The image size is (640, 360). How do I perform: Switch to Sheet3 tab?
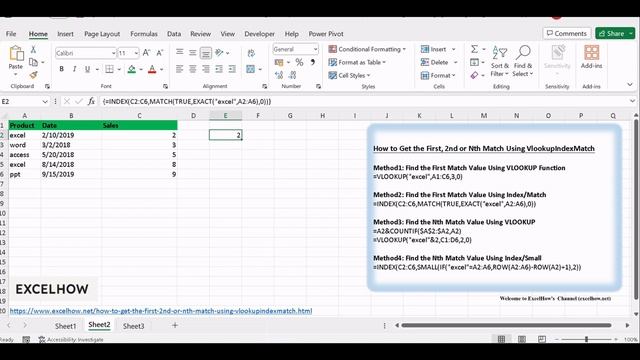click(x=133, y=326)
